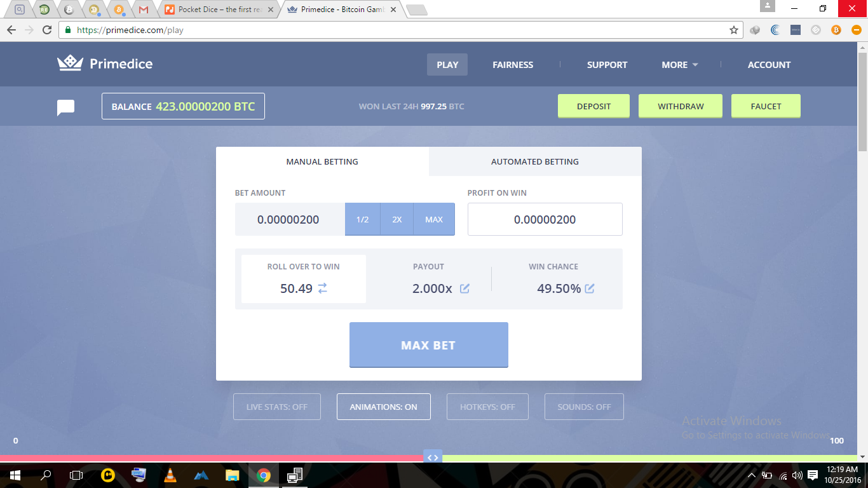Screen dimensions: 868x488
Task: Bookmark this page with the star icon
Action: (734, 30)
